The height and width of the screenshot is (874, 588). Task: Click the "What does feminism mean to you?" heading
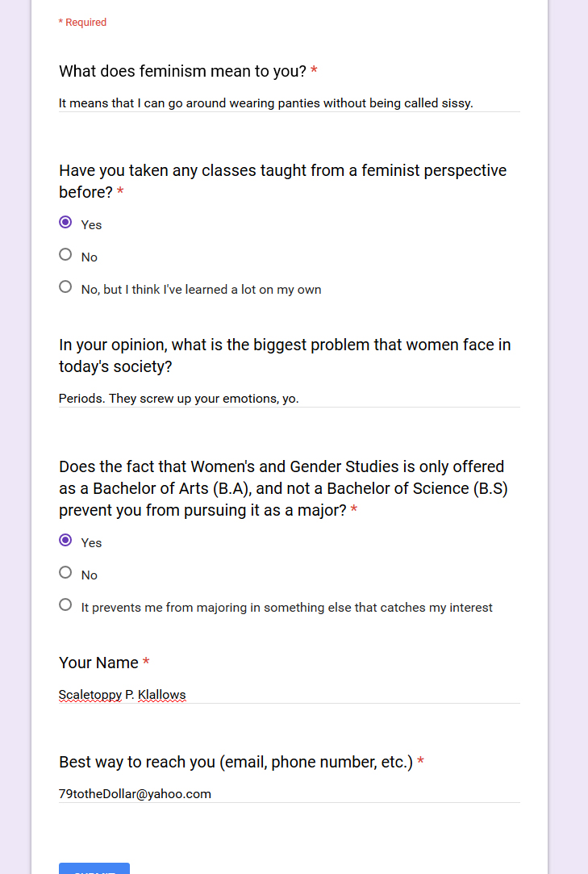(183, 71)
